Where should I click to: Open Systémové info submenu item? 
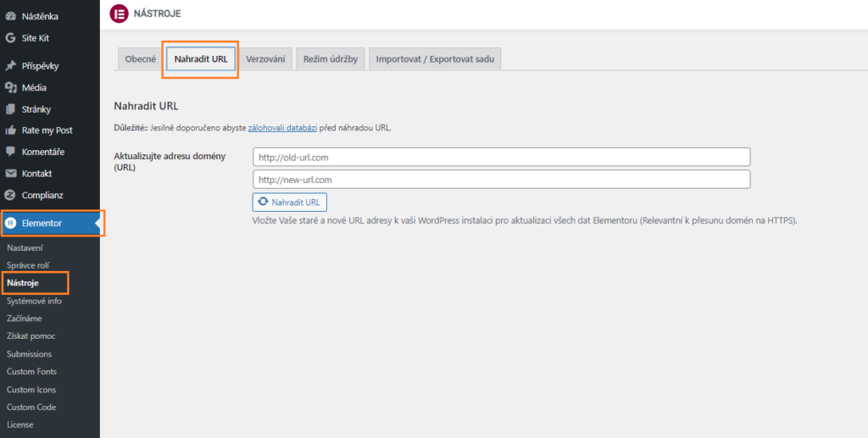[x=34, y=301]
